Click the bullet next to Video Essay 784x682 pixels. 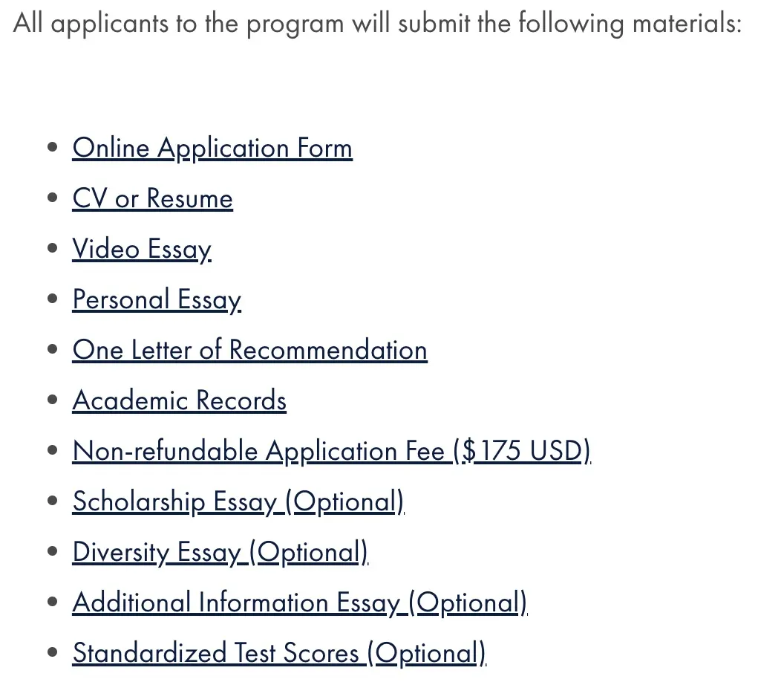point(52,249)
